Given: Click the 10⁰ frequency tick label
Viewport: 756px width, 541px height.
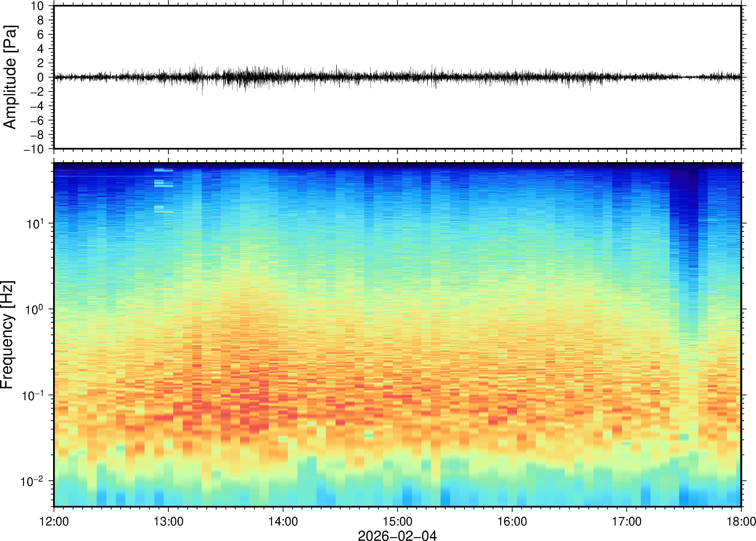Looking at the screenshot, I should (x=34, y=309).
